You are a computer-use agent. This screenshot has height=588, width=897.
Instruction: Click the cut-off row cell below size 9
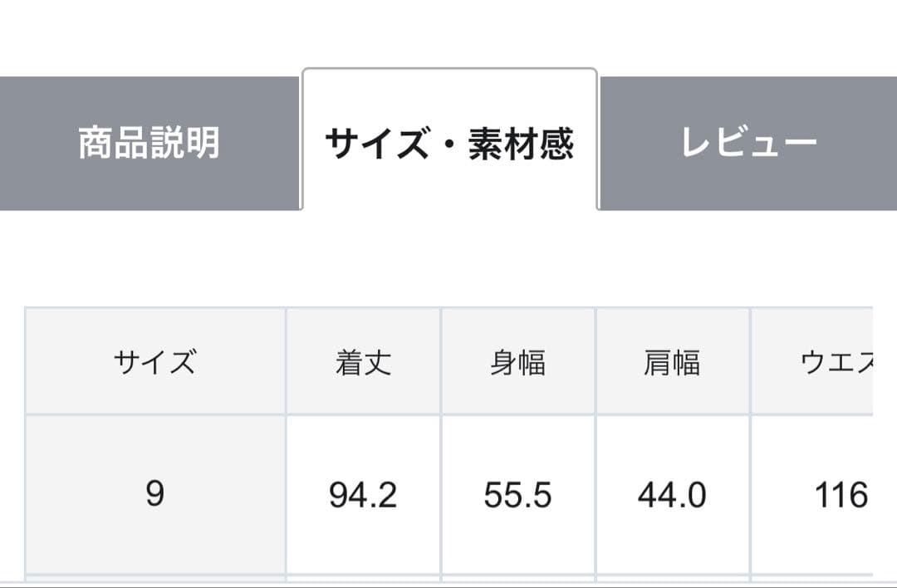point(155,578)
